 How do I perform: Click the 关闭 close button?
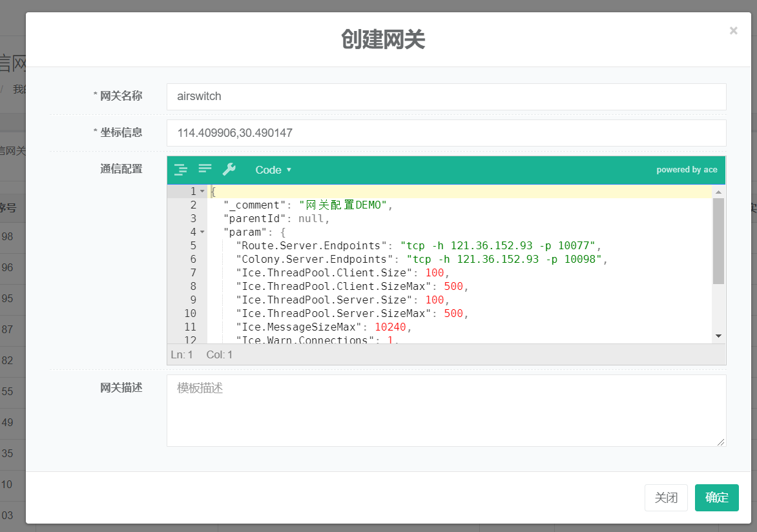[666, 498]
